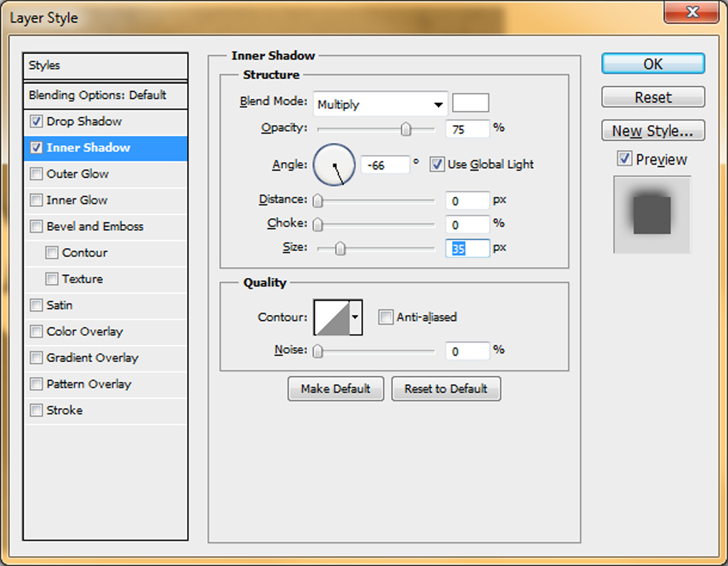Click the Angle value field
This screenshot has width=728, height=566.
(385, 165)
